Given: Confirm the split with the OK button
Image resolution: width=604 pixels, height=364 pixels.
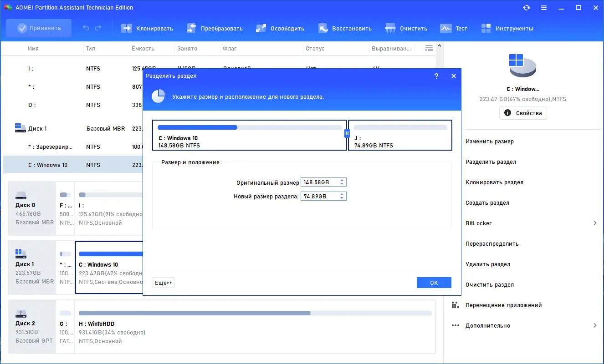Looking at the screenshot, I should [x=433, y=282].
